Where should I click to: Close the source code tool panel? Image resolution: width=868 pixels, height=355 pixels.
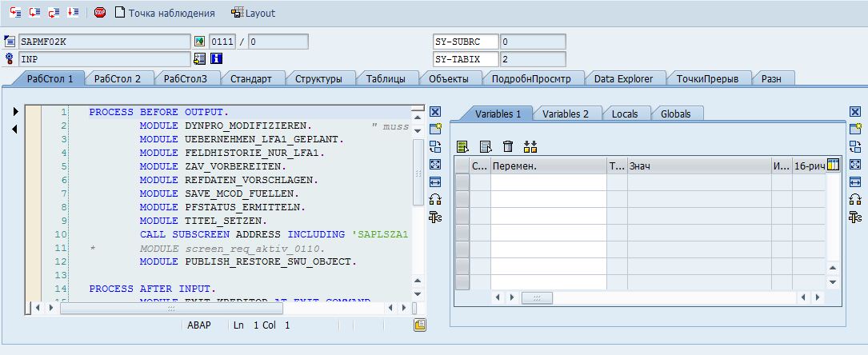tap(435, 113)
